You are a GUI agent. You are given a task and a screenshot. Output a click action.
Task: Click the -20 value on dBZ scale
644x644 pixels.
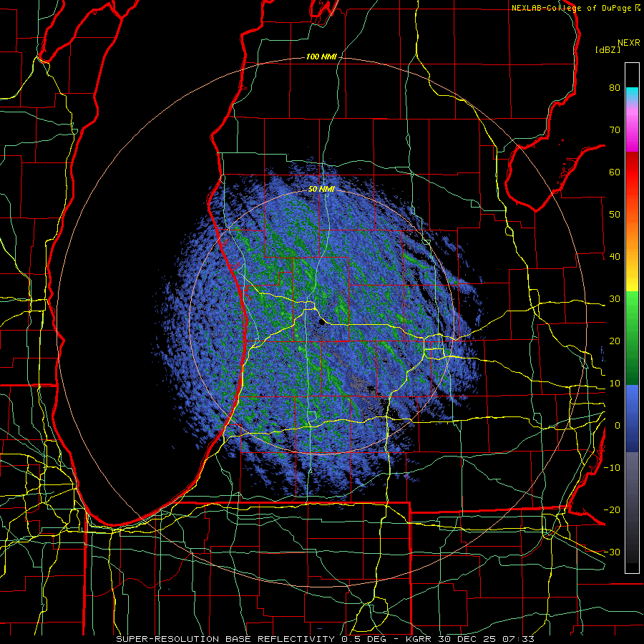click(x=612, y=510)
